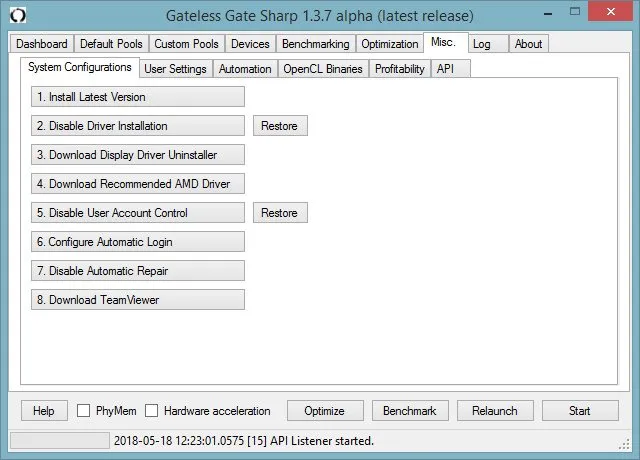Screen dimensions: 640x460
Task: Click 7. Disable Automatic Repair button
Action: coord(138,271)
